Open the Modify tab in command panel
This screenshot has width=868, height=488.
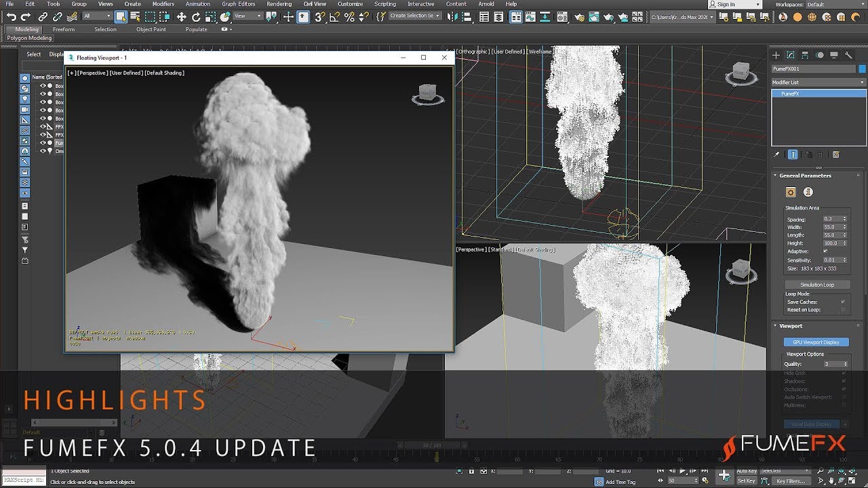791,55
